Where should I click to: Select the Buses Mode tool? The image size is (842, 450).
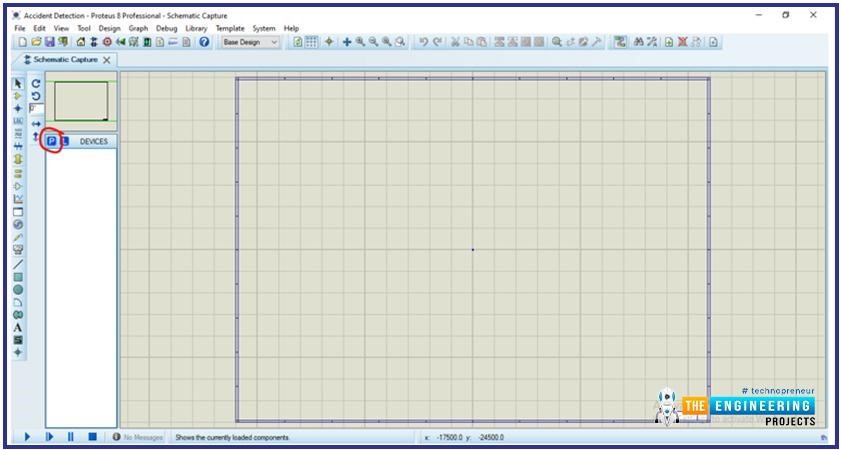[x=18, y=146]
